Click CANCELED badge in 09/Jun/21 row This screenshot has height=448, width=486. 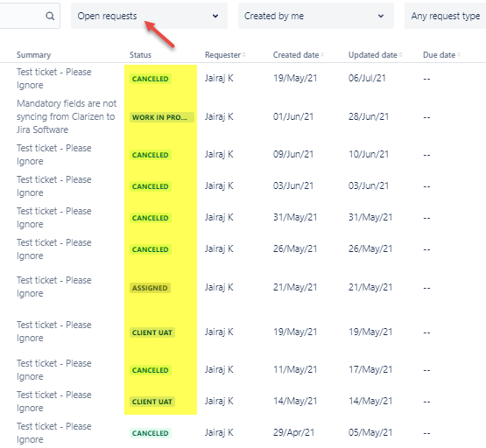click(x=151, y=155)
